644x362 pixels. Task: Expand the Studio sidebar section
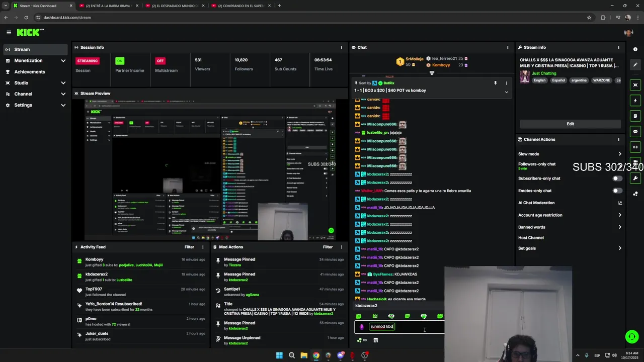(x=63, y=83)
